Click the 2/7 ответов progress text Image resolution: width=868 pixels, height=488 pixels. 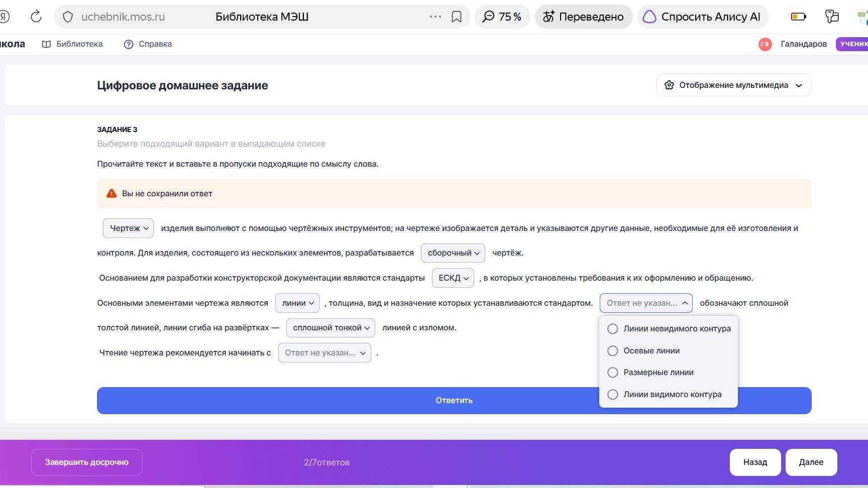click(x=327, y=462)
